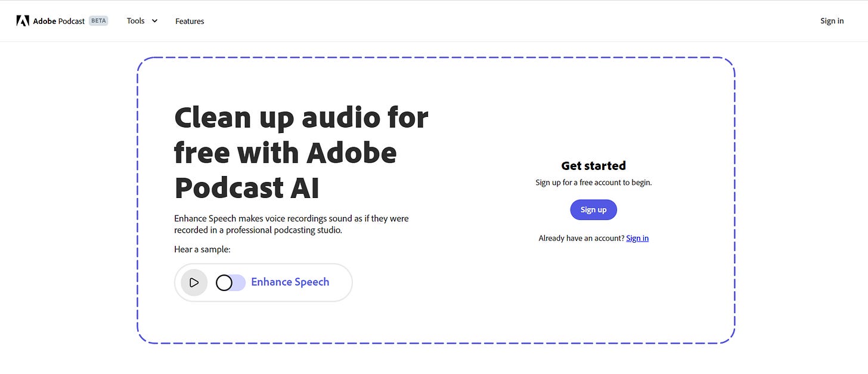The width and height of the screenshot is (868, 374).
Task: Click the BETA badge
Action: (98, 20)
